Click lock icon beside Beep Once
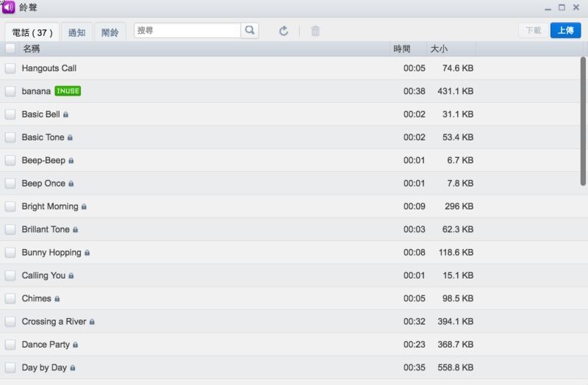The height and width of the screenshot is (385, 588). click(71, 184)
